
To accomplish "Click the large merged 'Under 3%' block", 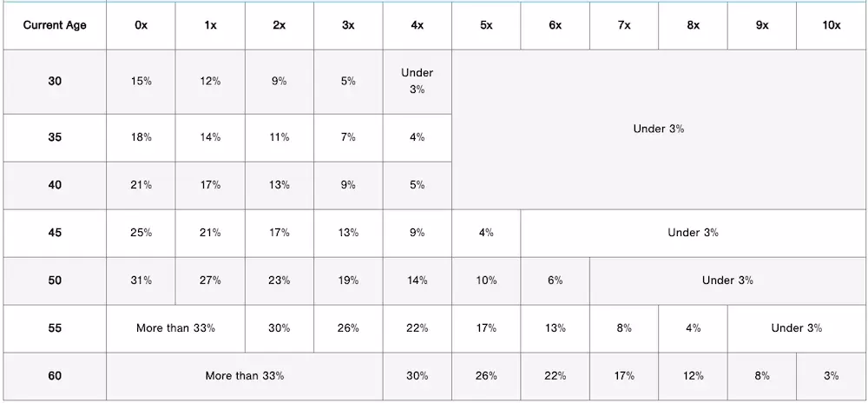I will 659,129.
